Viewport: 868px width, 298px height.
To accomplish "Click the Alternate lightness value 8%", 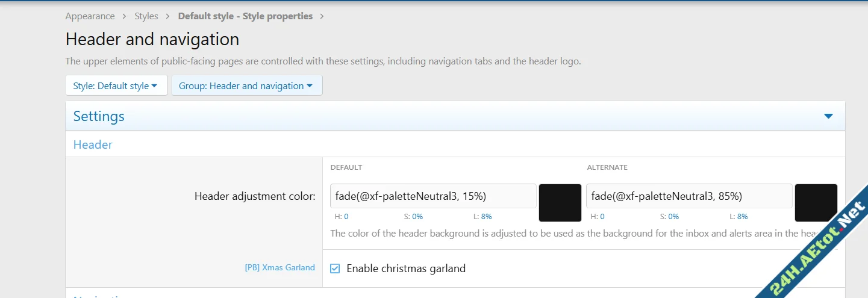I will pyautogui.click(x=743, y=217).
